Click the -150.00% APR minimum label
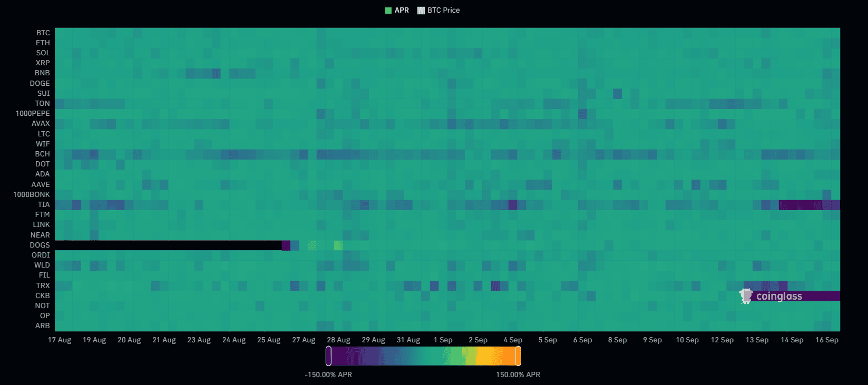868x385 pixels. tap(328, 374)
